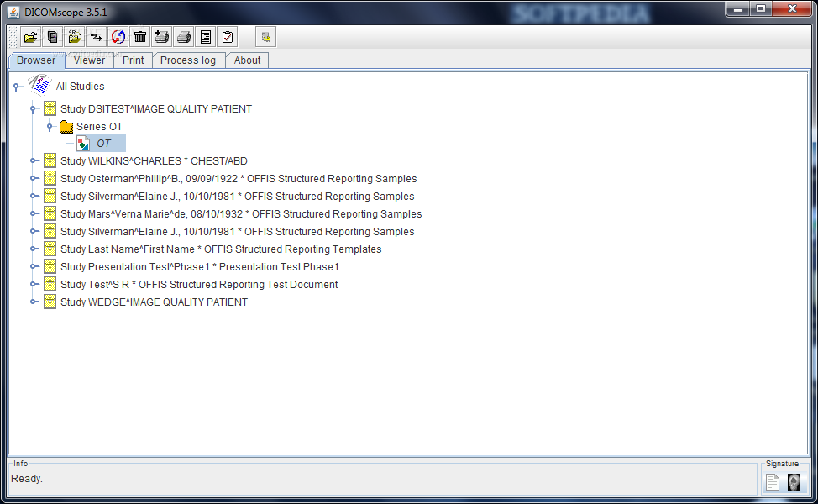Click study icon beside Test^S R

click(50, 285)
